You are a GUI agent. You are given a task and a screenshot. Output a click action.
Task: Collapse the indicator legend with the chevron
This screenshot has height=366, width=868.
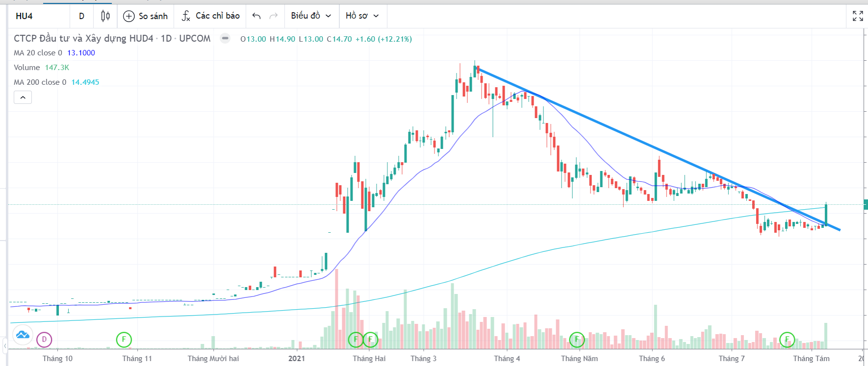pos(23,98)
